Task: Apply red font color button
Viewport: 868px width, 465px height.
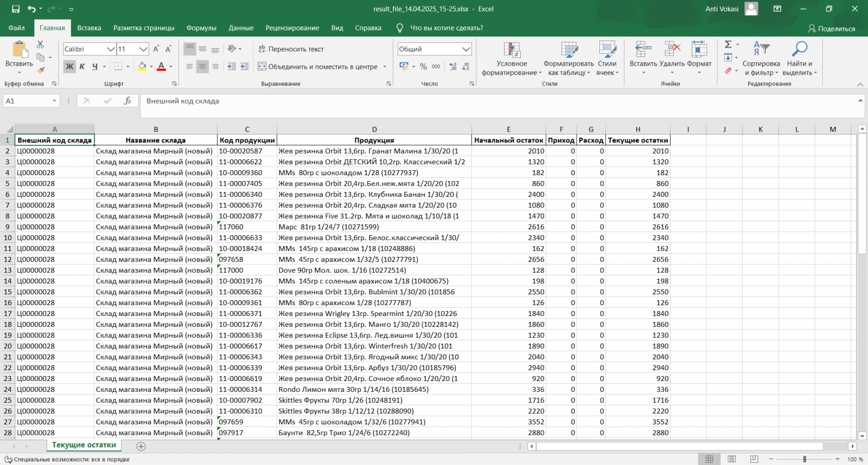Action: [x=161, y=67]
